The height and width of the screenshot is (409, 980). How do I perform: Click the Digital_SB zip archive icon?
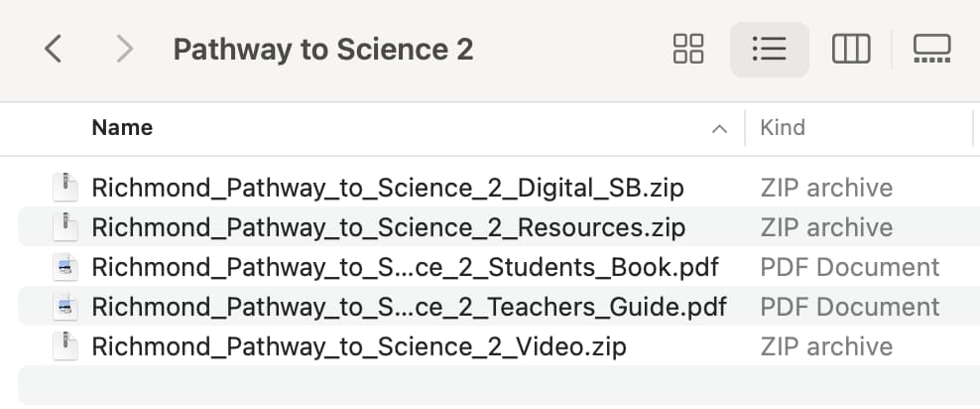point(65,188)
